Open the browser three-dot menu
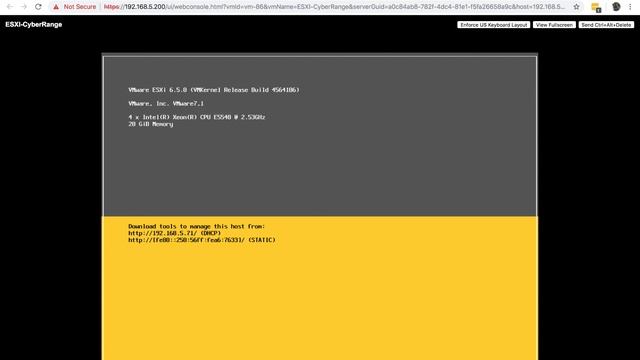Screen dimensions: 640x360 631,7
